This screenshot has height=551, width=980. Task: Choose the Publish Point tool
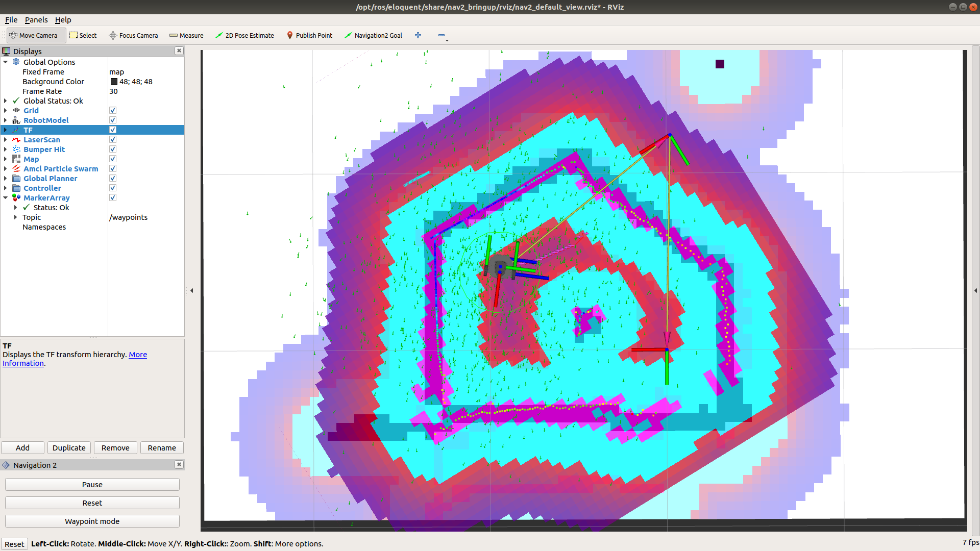tap(309, 35)
